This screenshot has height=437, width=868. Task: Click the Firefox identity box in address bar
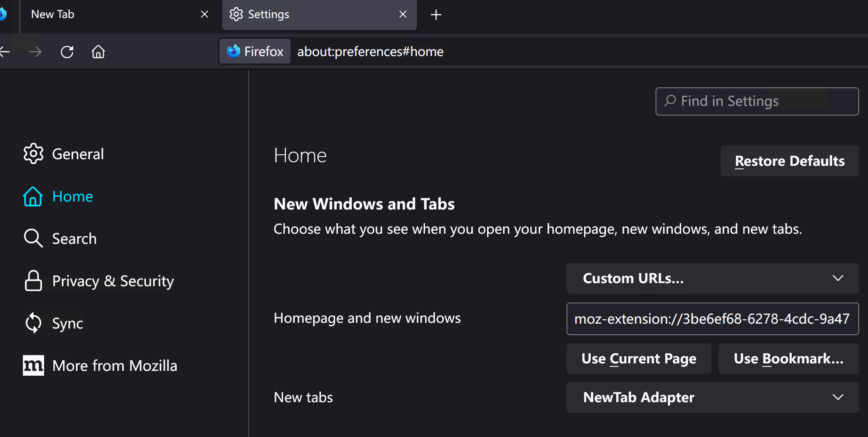255,52
